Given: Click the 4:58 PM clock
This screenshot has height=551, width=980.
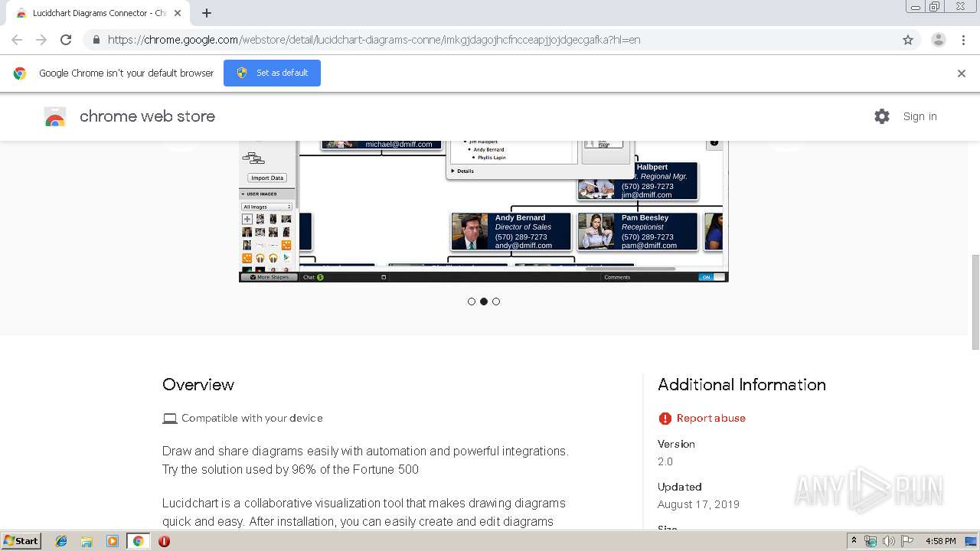Looking at the screenshot, I should click(940, 541).
